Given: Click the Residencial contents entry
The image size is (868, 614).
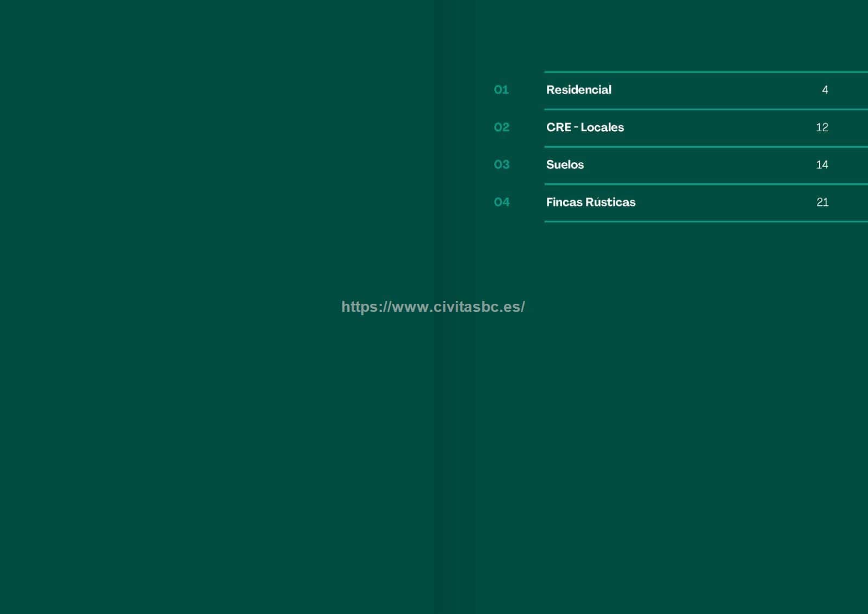Looking at the screenshot, I should (x=578, y=90).
